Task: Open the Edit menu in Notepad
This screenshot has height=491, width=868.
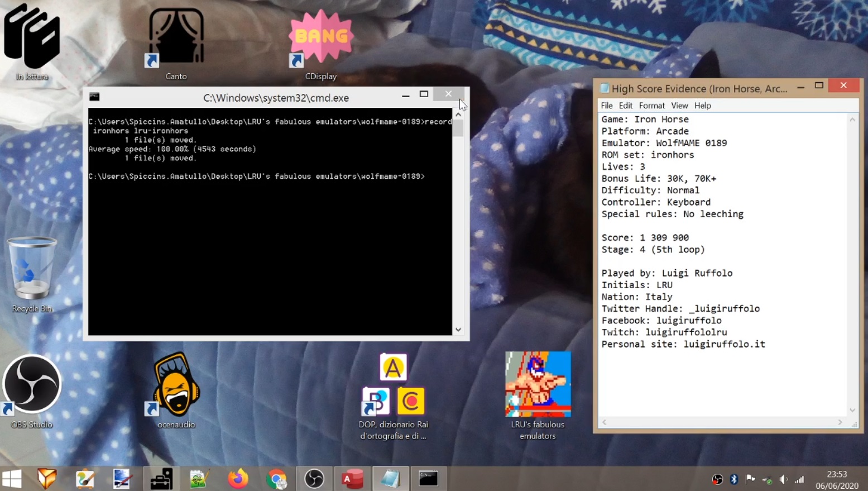Action: click(x=625, y=106)
